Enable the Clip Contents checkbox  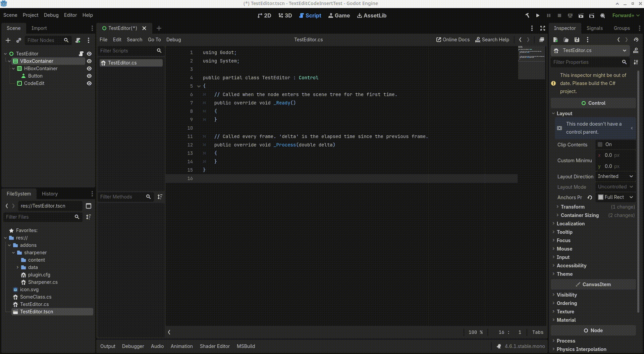pyautogui.click(x=600, y=144)
